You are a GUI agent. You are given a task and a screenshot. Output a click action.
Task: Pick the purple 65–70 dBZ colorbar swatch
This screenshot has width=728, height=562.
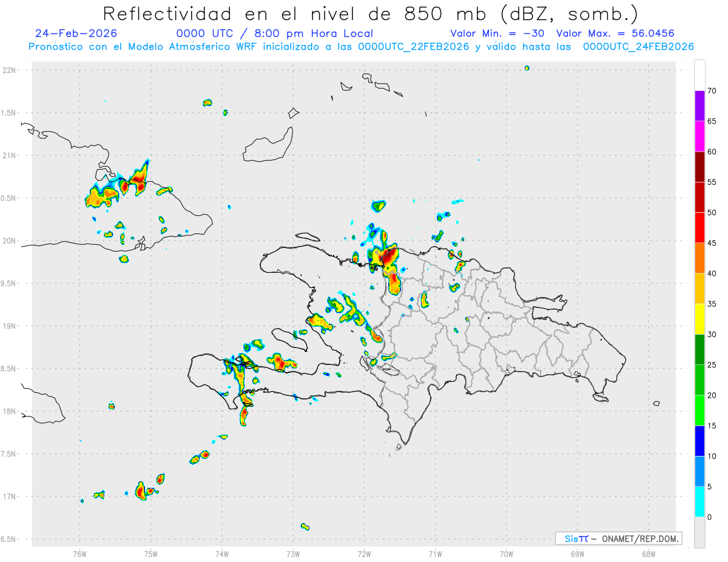(x=699, y=106)
